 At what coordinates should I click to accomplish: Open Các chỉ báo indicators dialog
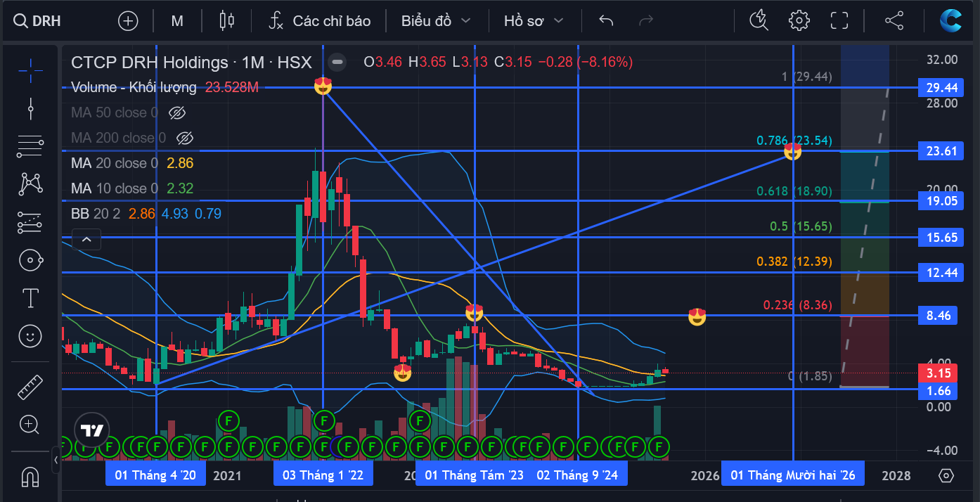click(x=319, y=20)
